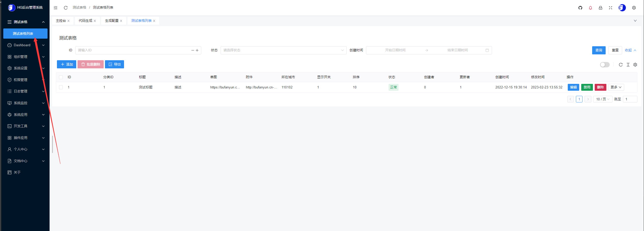Adjust row height with the line-height icon
This screenshot has height=231, width=644.
point(628,65)
